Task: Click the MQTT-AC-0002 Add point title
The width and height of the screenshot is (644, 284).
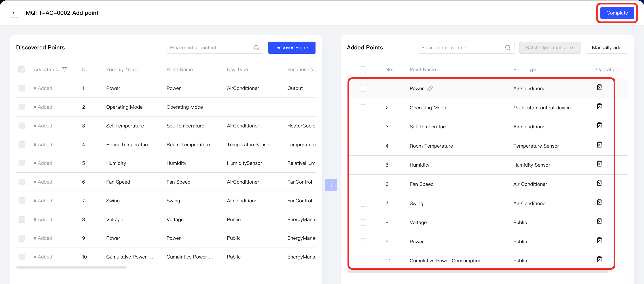Action: [x=62, y=13]
